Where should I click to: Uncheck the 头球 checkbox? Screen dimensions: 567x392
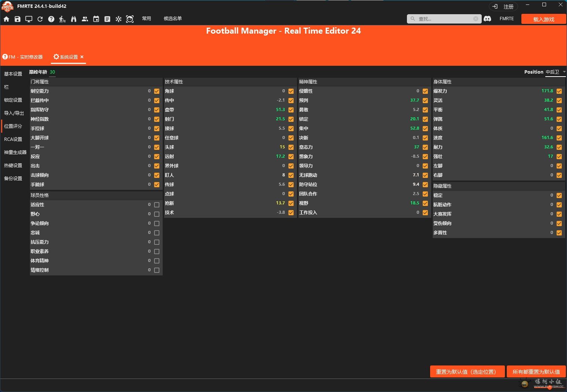pos(291,147)
